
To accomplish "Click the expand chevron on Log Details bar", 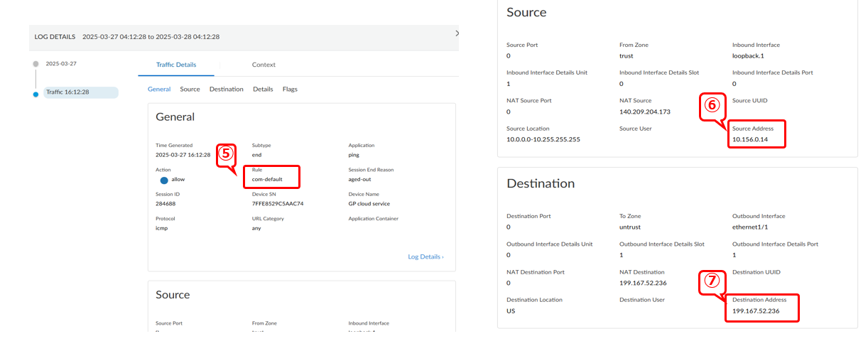I will [457, 33].
